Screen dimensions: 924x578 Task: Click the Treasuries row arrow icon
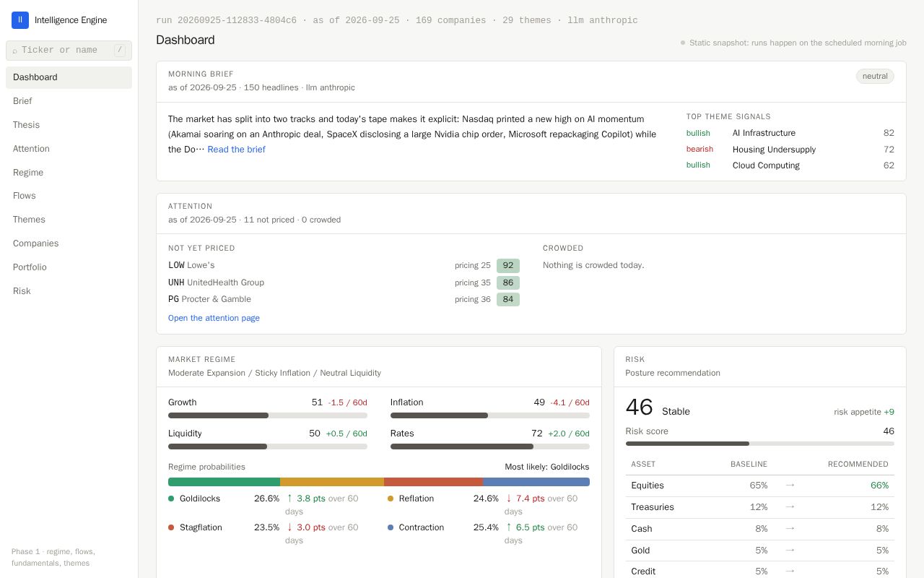pos(790,507)
